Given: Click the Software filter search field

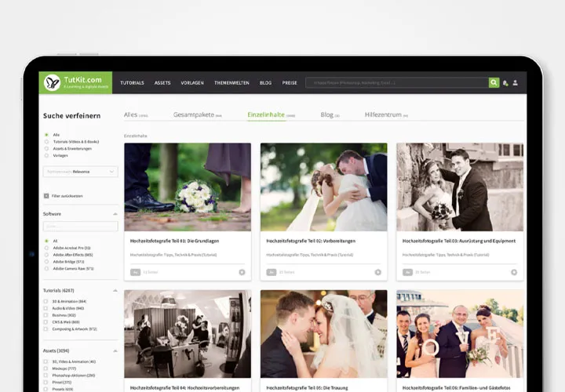Looking at the screenshot, I should 80,227.
